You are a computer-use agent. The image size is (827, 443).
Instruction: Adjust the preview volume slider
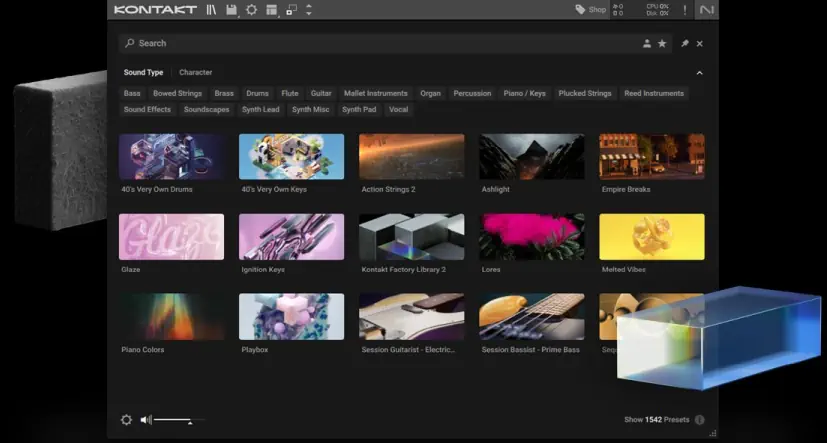point(179,420)
